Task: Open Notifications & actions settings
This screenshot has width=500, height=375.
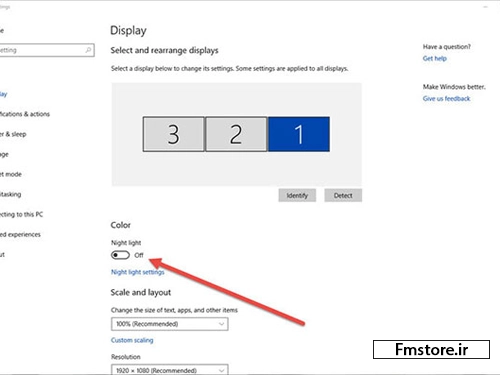Action: (25, 114)
